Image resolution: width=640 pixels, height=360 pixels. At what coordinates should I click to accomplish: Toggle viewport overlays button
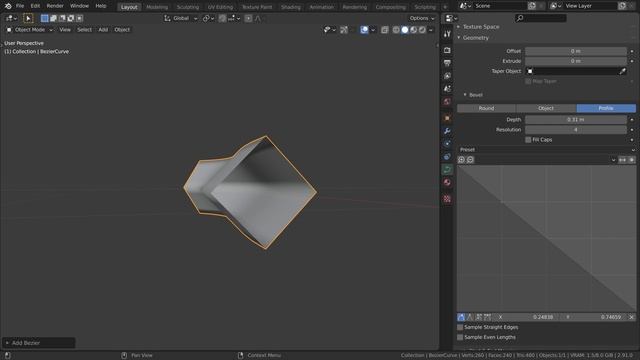(364, 30)
